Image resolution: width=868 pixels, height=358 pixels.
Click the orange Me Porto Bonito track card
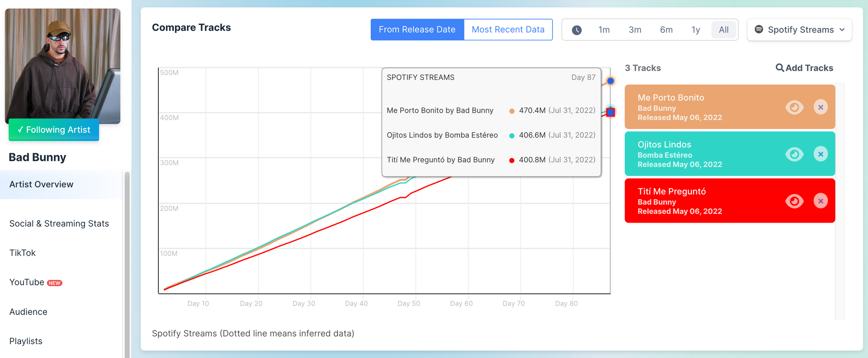(730, 107)
